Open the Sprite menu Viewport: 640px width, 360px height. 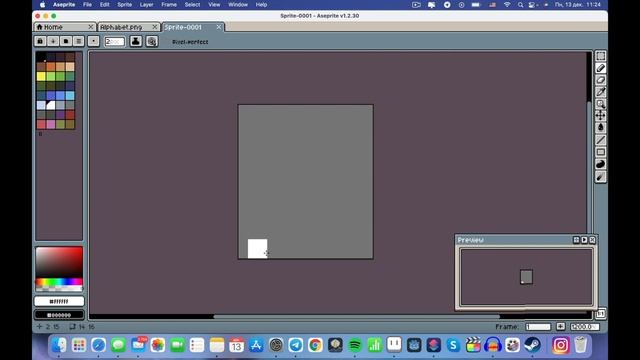tap(124, 4)
